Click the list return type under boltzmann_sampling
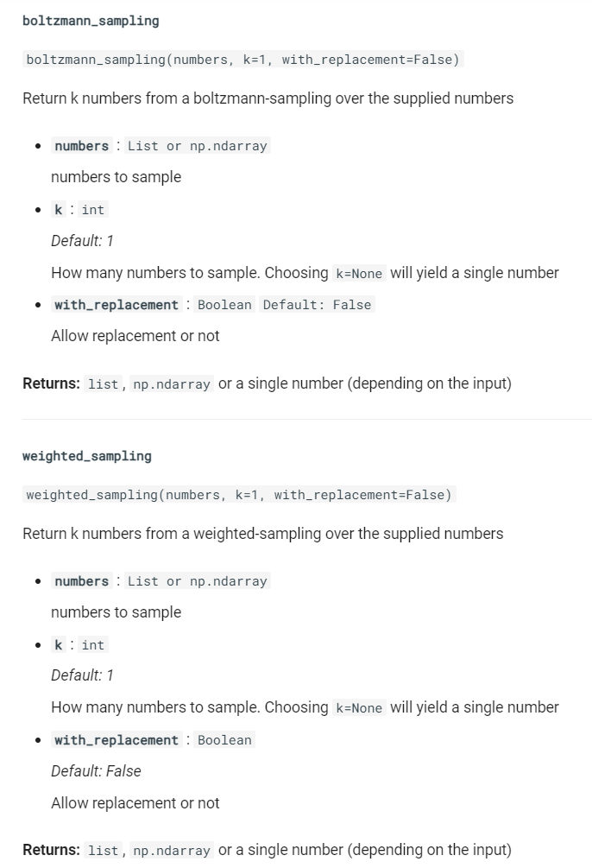This screenshot has width=592, height=868. tap(104, 384)
